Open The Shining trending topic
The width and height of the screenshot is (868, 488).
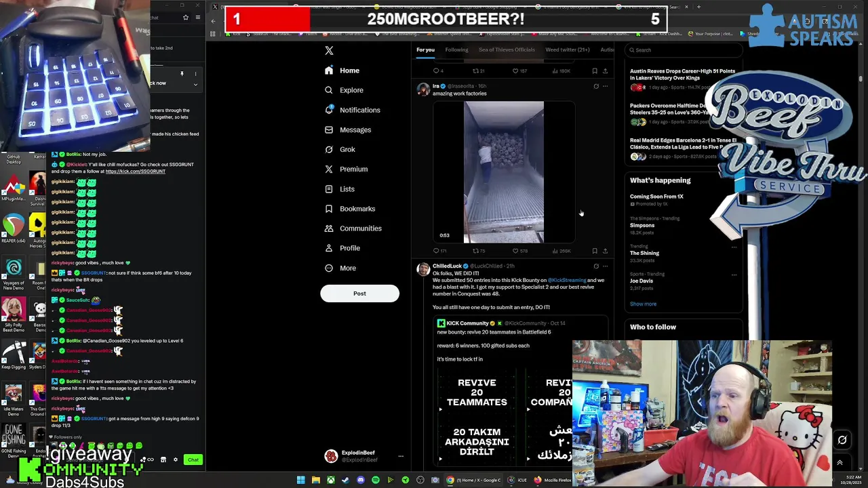click(644, 253)
